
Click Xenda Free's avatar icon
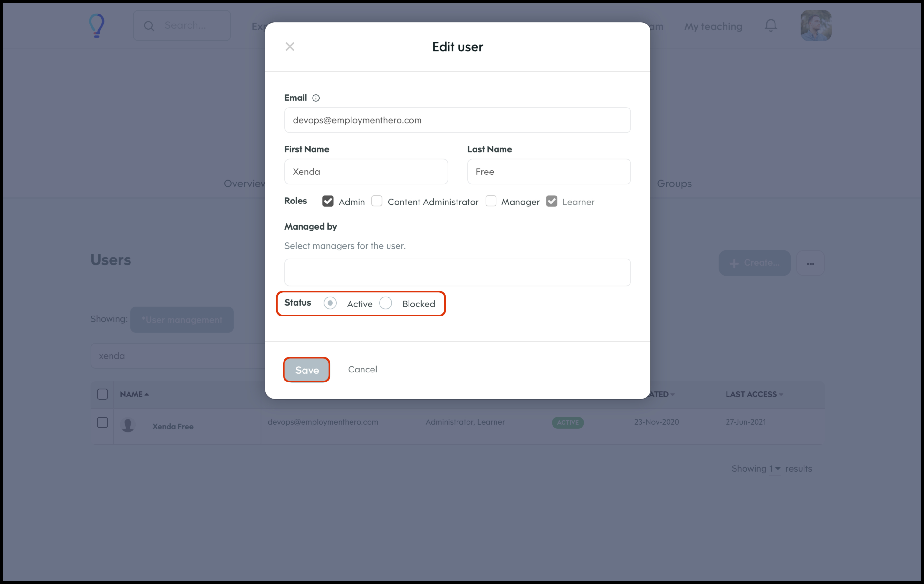point(128,425)
